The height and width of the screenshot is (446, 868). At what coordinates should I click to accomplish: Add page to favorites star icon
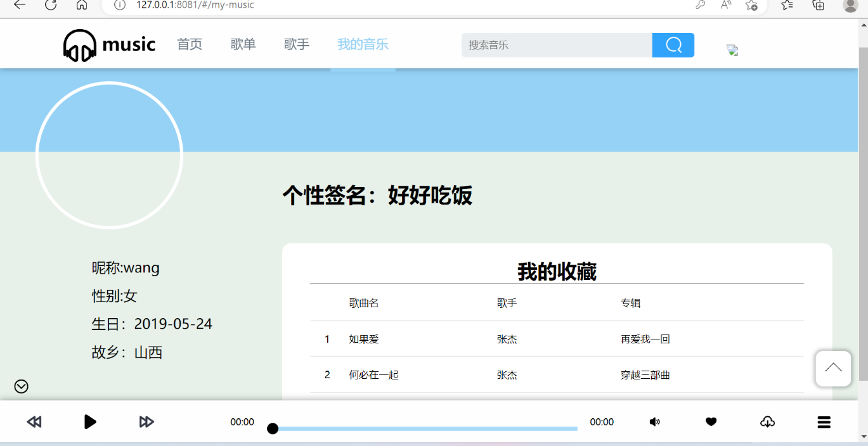point(751,5)
